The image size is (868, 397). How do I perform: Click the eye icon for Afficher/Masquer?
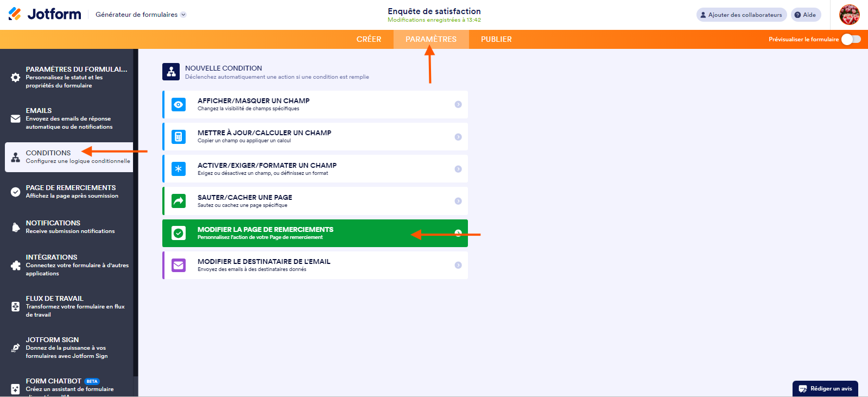179,104
